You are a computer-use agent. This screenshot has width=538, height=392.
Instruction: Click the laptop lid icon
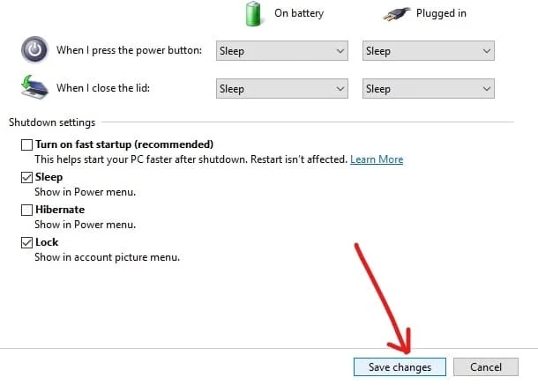pyautogui.click(x=34, y=88)
